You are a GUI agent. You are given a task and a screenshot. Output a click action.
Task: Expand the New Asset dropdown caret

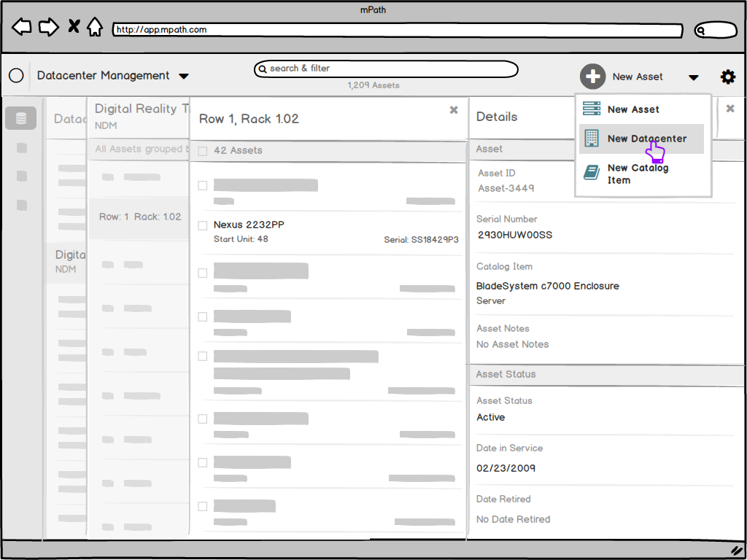[x=693, y=77]
